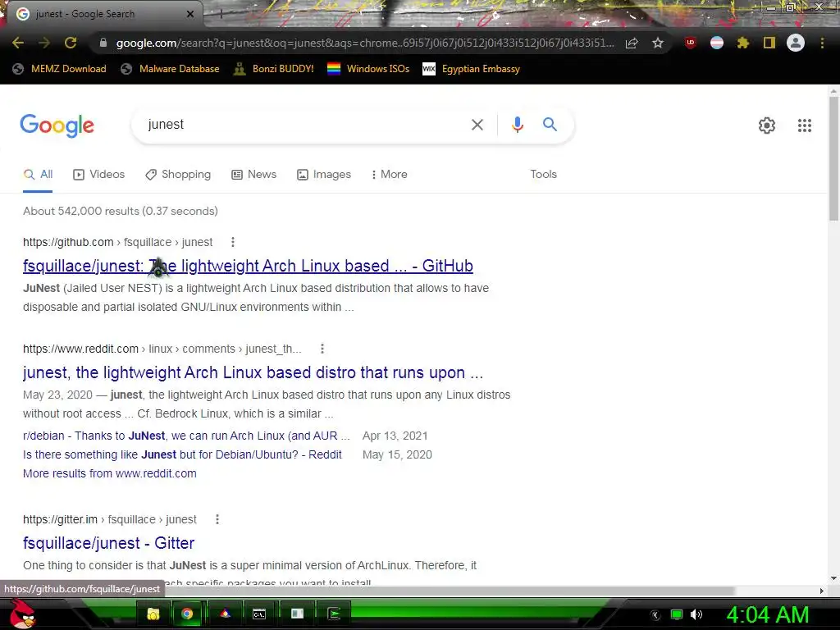Image resolution: width=840 pixels, height=630 pixels.
Task: Open the Egyptian Embassy bookmark
Action: (472, 69)
